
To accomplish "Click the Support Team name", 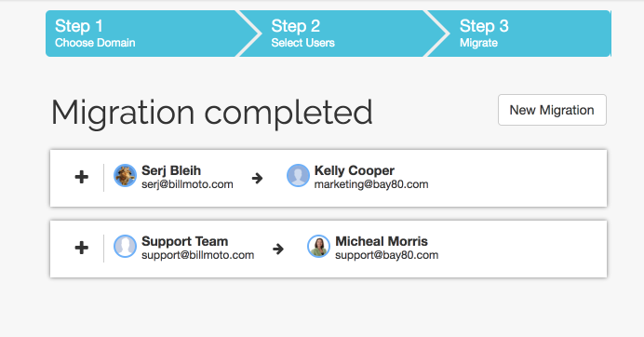I will tap(185, 241).
